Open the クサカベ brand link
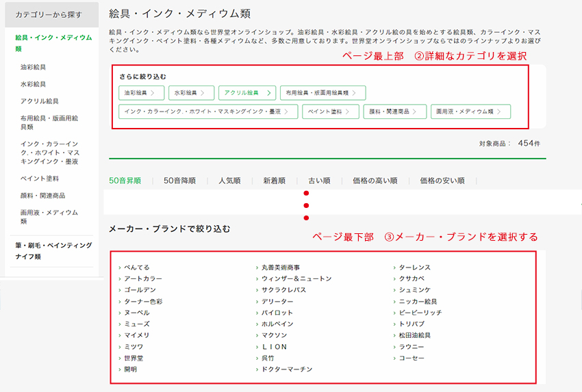The image size is (582, 392). [x=412, y=278]
